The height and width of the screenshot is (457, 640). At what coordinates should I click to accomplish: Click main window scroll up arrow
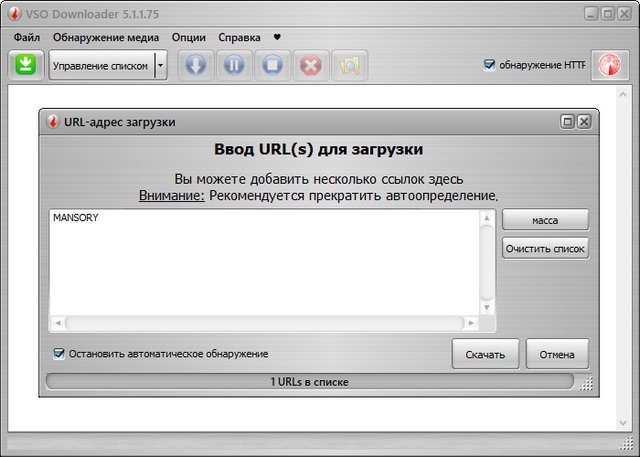point(623,94)
